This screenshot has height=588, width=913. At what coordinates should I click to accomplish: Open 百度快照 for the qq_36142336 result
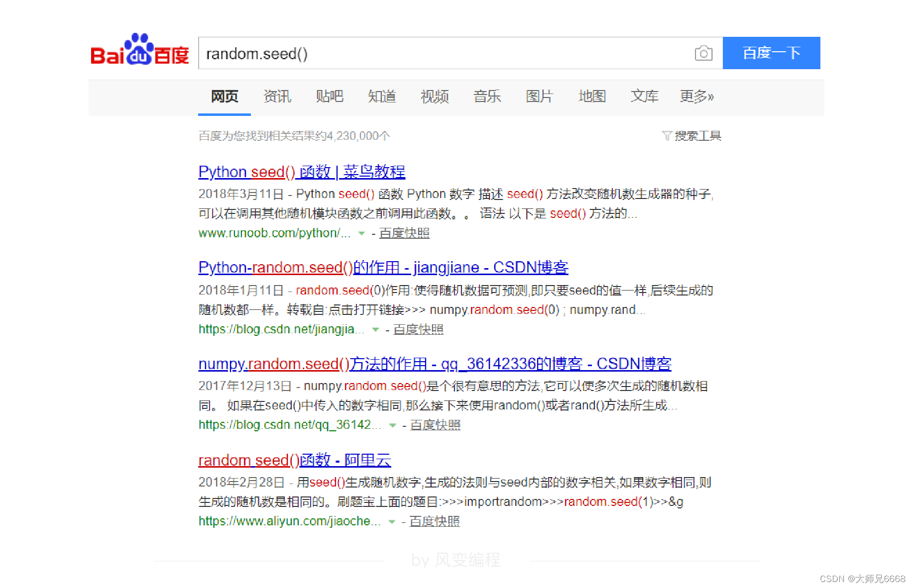tap(435, 425)
